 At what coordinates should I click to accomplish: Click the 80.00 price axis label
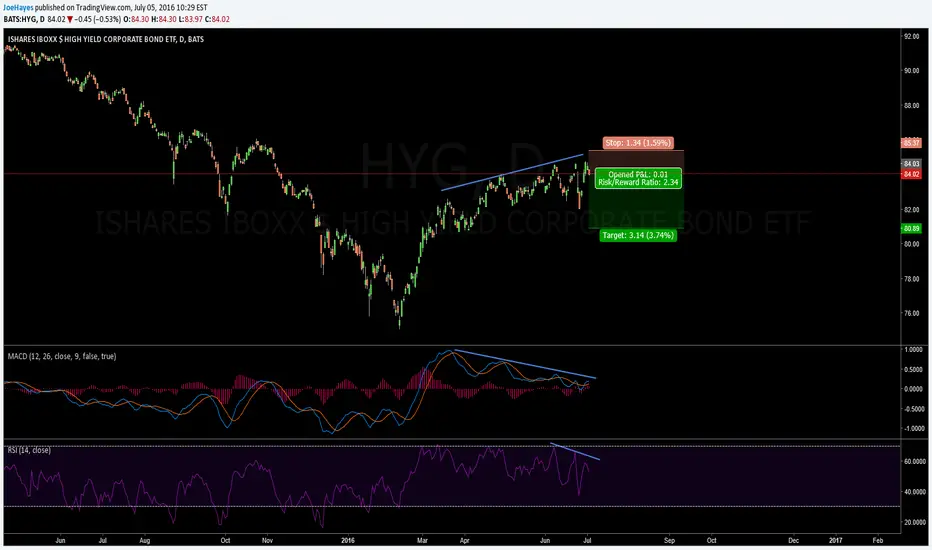(x=912, y=244)
